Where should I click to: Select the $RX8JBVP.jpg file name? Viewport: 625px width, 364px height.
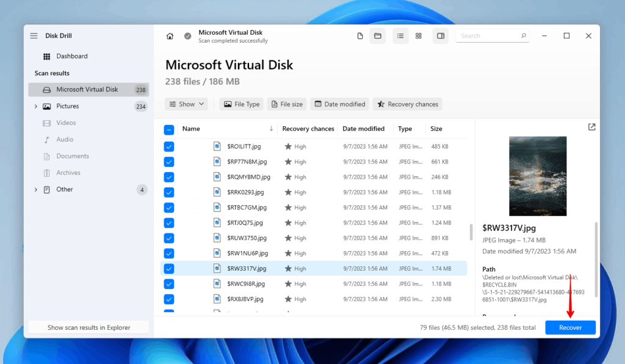pos(245,299)
